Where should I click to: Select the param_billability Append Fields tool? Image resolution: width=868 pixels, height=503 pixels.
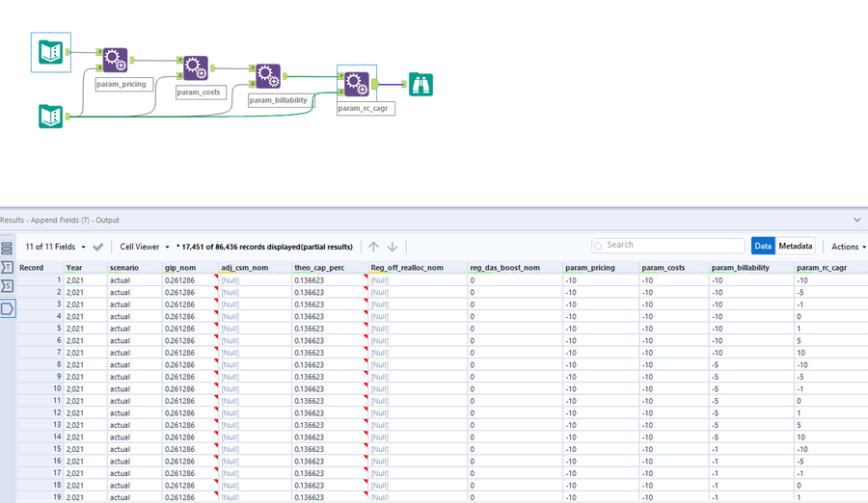[x=268, y=76]
